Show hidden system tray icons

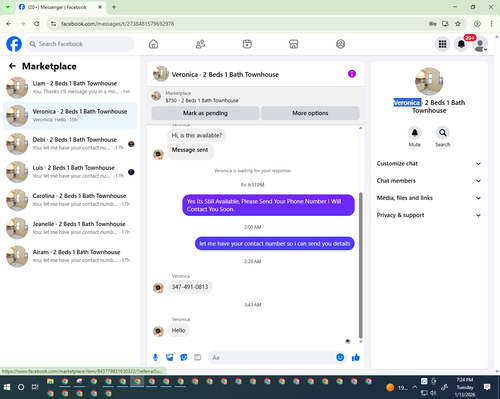[414, 387]
